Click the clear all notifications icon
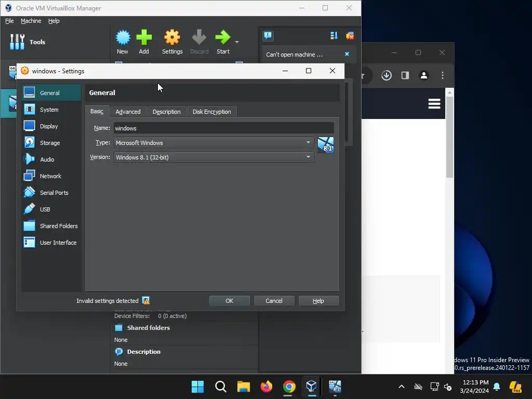 (x=350, y=35)
